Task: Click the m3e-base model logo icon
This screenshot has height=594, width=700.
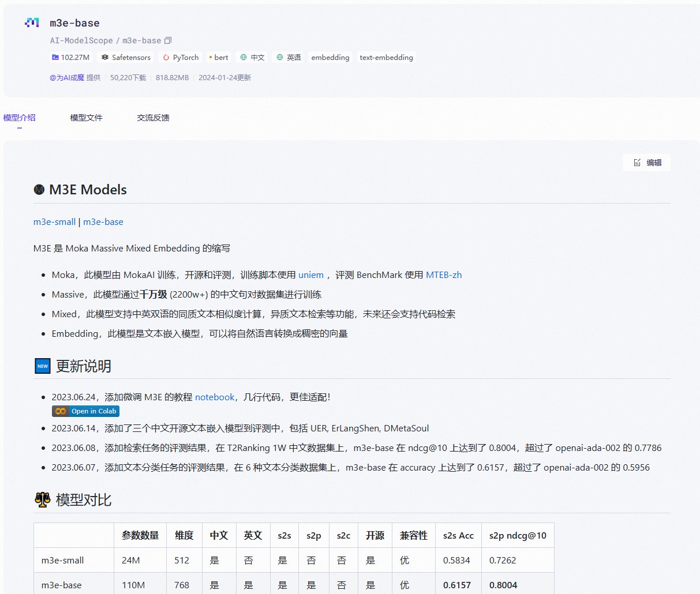Action: (x=32, y=22)
